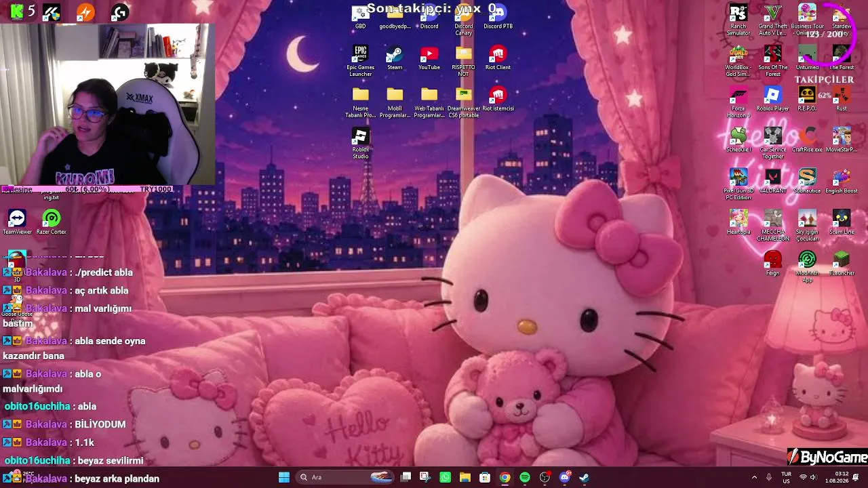This screenshot has width=868, height=488.
Task: Select the Steam desktop shortcut
Action: click(395, 58)
